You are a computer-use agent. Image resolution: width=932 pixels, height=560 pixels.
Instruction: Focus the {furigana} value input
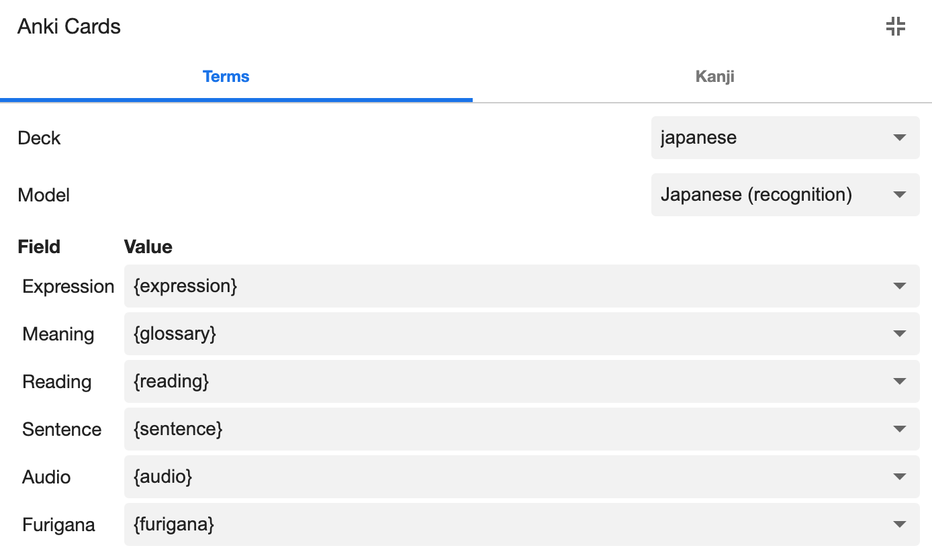tap(497, 524)
